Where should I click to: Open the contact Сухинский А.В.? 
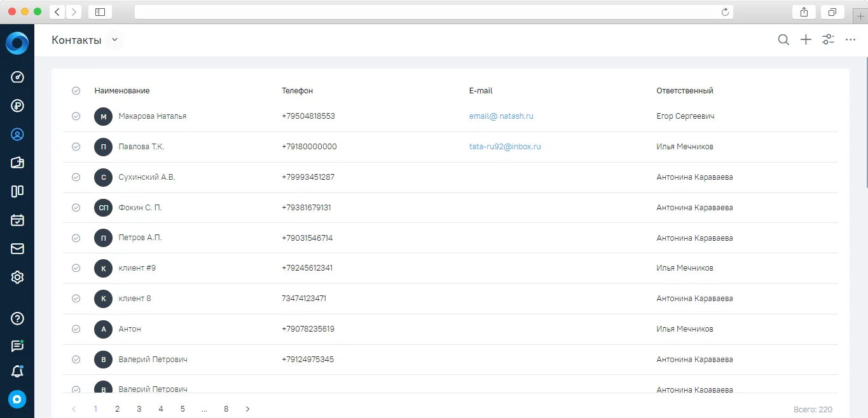pos(147,177)
